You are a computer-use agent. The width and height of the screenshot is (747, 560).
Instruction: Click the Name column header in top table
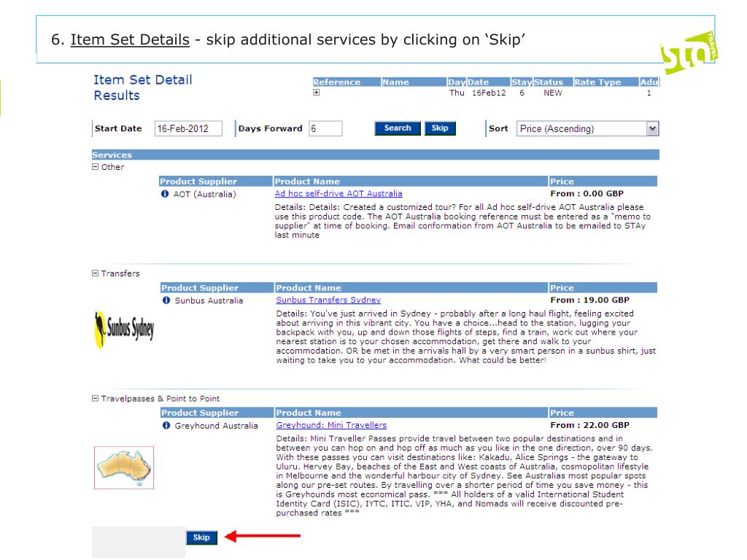click(414, 82)
